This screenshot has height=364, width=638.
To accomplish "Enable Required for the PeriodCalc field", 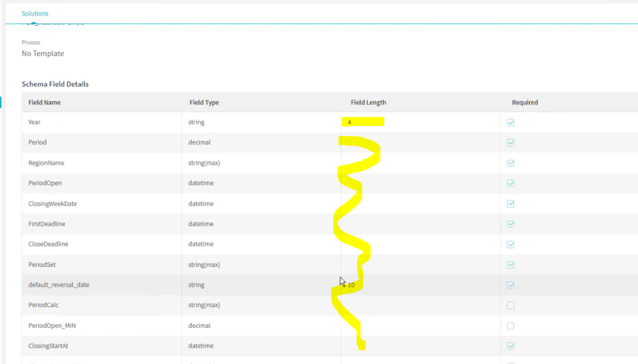I will point(511,305).
